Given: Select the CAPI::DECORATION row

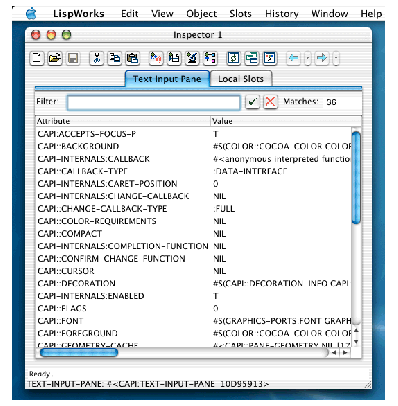Looking at the screenshot, I should [x=194, y=283].
